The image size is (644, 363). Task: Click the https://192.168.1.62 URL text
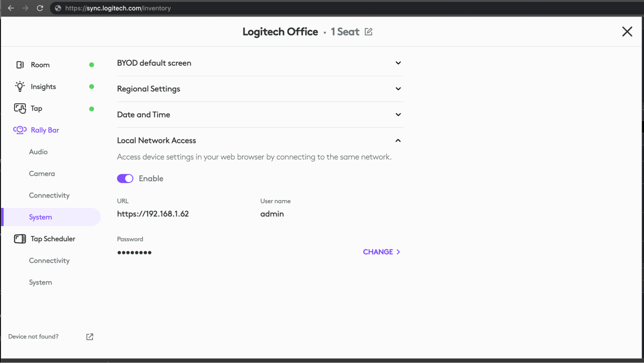point(153,214)
